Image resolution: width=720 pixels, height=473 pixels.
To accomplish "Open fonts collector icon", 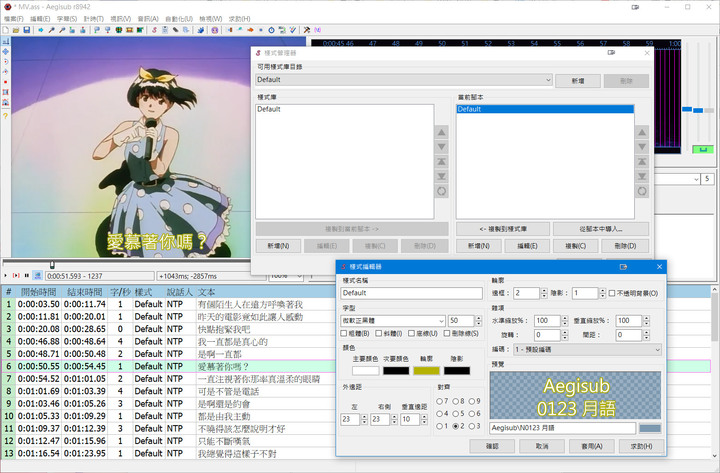I will pyautogui.click(x=186, y=30).
